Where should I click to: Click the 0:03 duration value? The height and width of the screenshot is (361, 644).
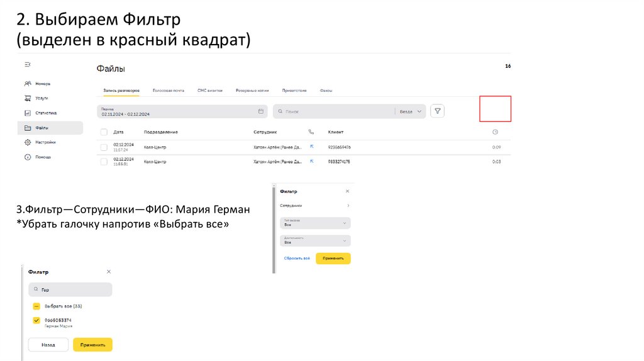pyautogui.click(x=497, y=162)
